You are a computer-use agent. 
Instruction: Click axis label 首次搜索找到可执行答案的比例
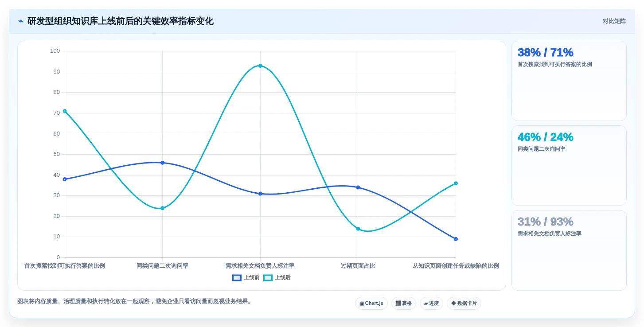click(x=65, y=266)
